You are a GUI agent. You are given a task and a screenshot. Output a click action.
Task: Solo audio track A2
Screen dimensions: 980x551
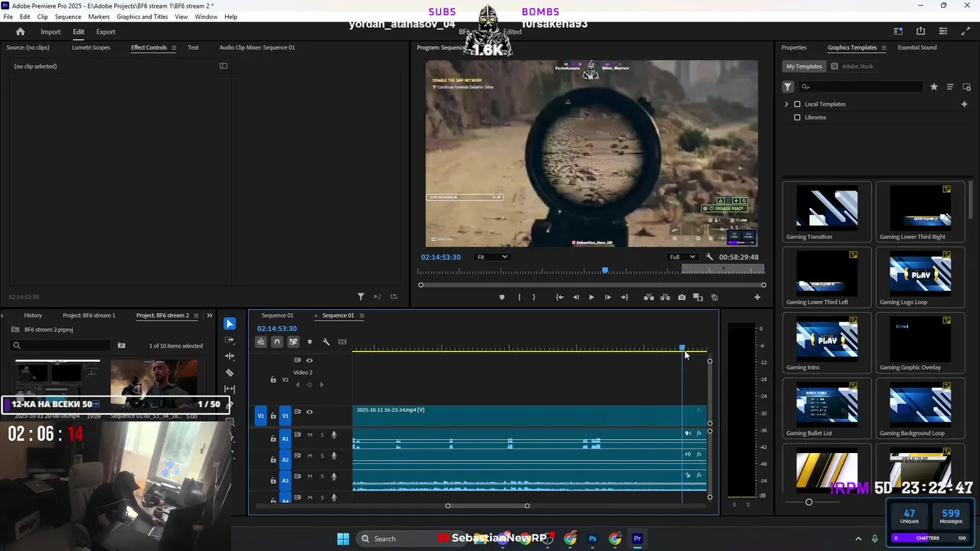pyautogui.click(x=322, y=456)
